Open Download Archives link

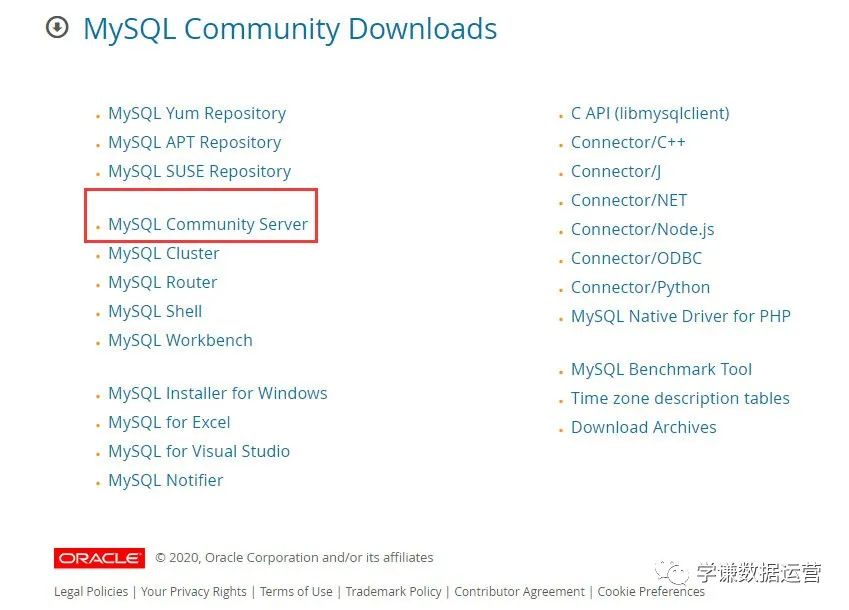644,428
